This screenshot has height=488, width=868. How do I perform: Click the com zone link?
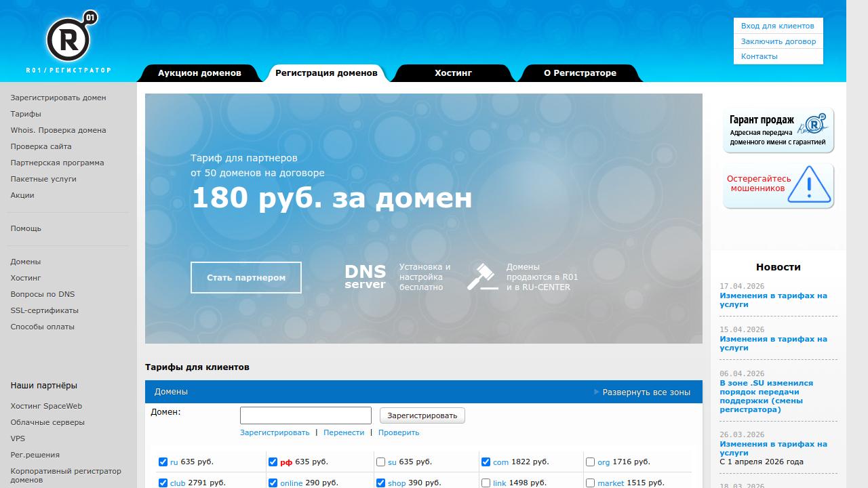tap(501, 462)
